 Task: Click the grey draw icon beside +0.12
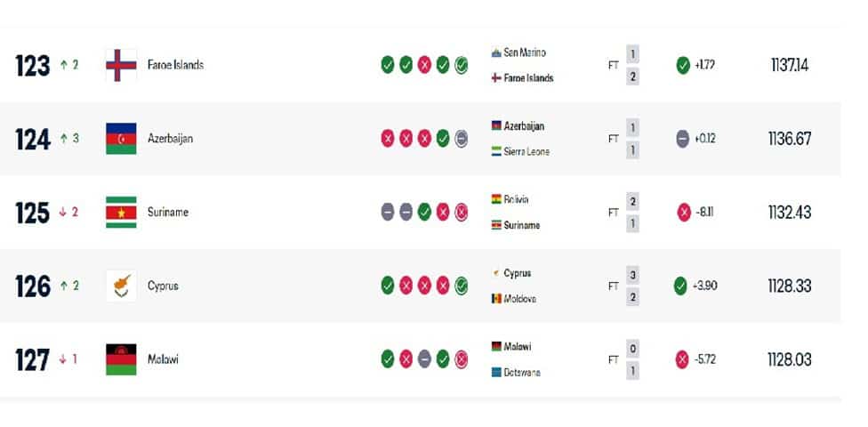click(683, 139)
